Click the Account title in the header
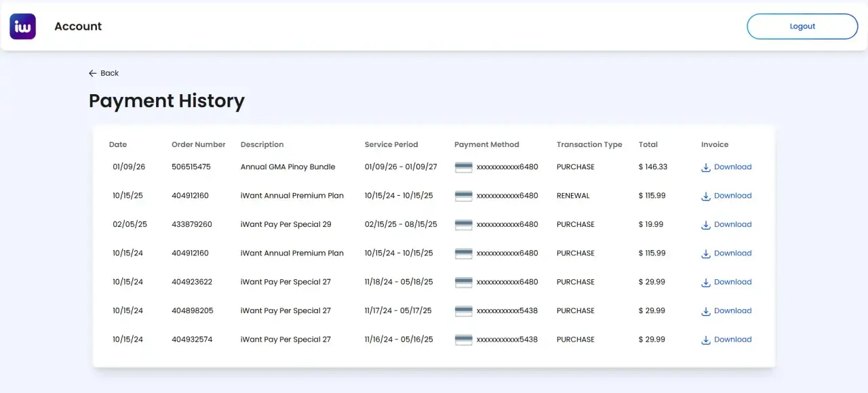 (78, 26)
